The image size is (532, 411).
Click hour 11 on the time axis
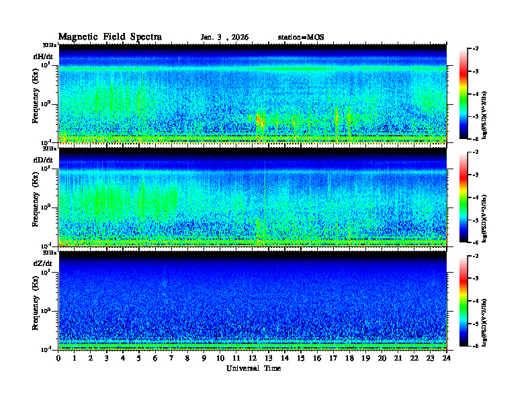pyautogui.click(x=236, y=359)
